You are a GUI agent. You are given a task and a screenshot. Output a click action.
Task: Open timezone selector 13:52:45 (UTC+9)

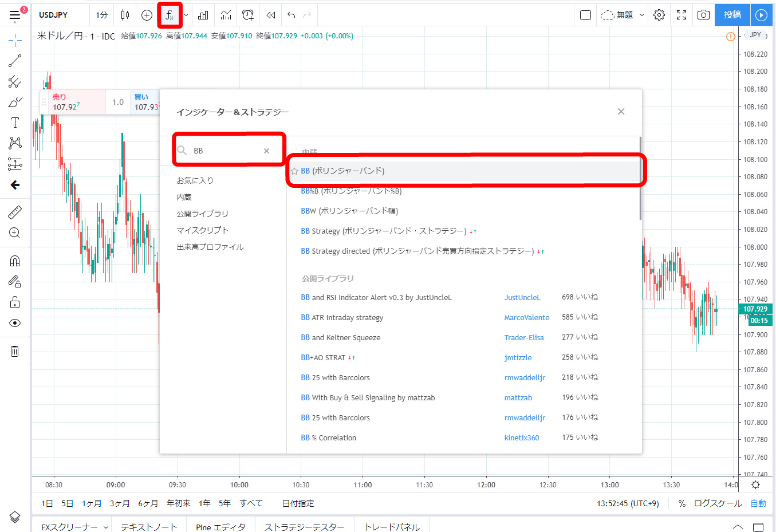pyautogui.click(x=628, y=503)
